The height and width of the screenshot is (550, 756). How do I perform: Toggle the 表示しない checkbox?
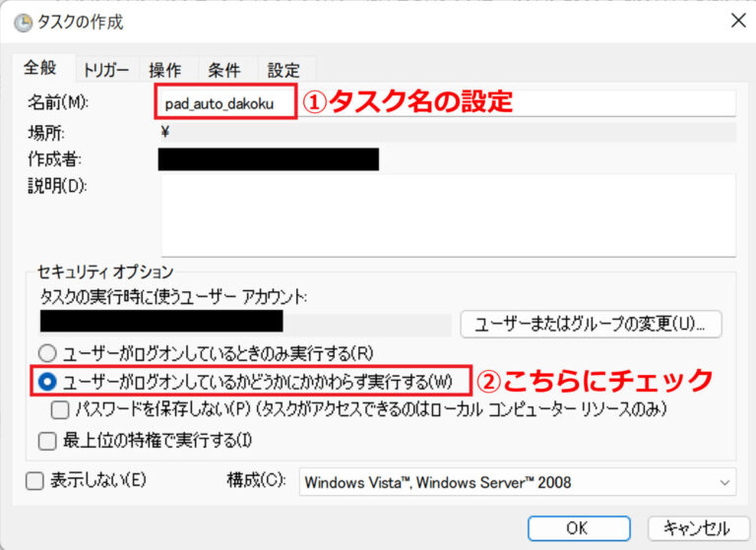coord(34,481)
